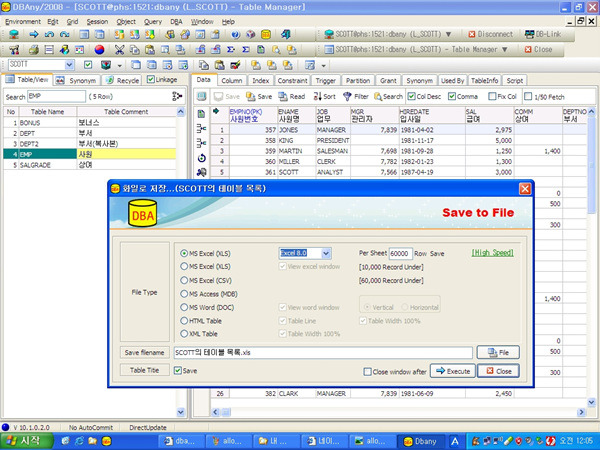Viewport: 600px width, 450px height.
Task: Click the DBany yellow icon in taskbar quick launch
Action: click(106, 441)
